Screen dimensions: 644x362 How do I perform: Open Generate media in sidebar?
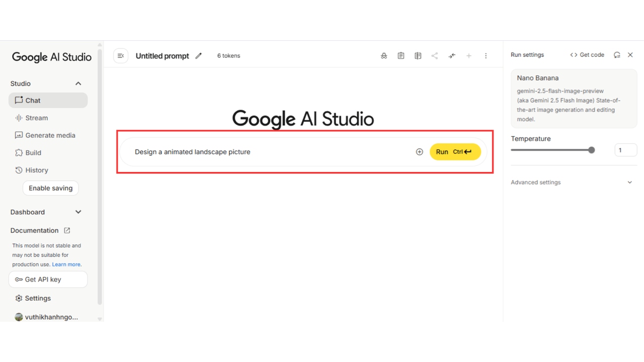click(50, 135)
